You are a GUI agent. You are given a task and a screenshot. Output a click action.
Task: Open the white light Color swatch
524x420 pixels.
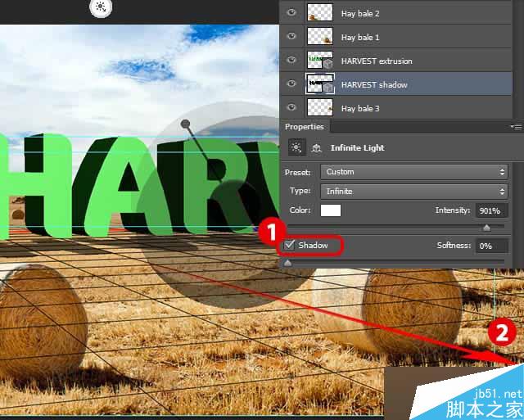331,210
